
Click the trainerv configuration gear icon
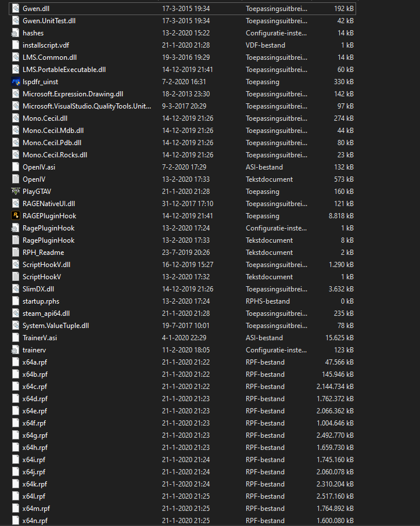point(15,350)
